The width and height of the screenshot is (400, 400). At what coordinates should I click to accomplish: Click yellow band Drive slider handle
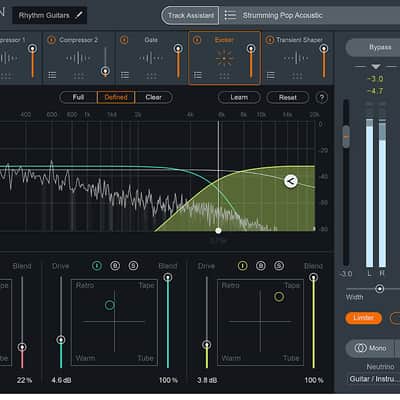click(x=207, y=345)
